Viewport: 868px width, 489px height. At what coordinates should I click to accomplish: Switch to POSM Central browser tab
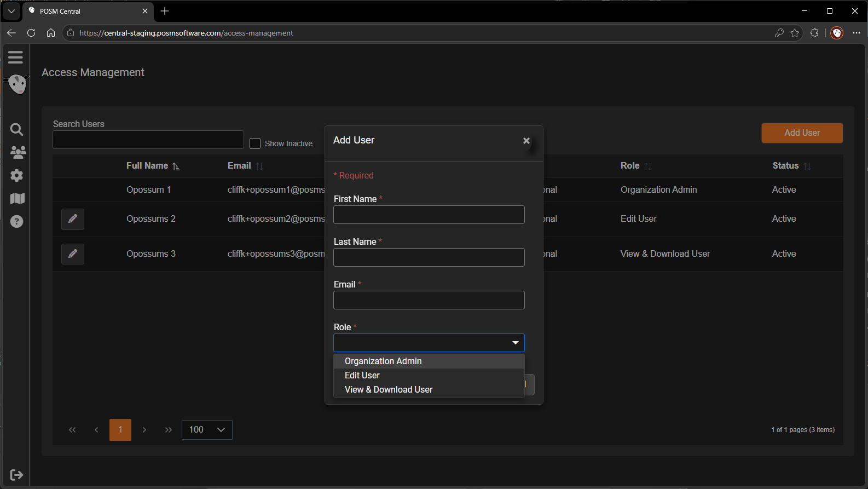pos(88,11)
